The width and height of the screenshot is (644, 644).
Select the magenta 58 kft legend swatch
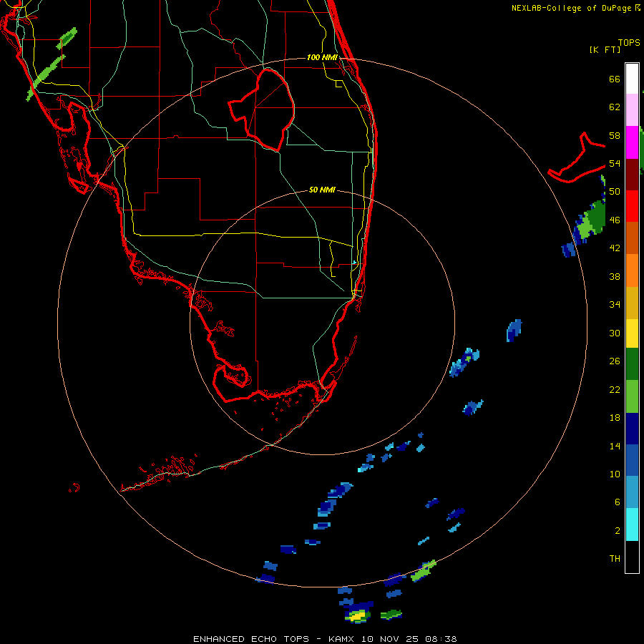point(632,142)
